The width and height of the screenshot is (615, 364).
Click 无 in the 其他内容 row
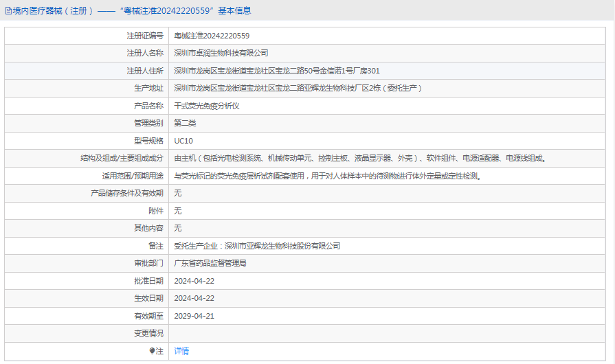(178, 228)
